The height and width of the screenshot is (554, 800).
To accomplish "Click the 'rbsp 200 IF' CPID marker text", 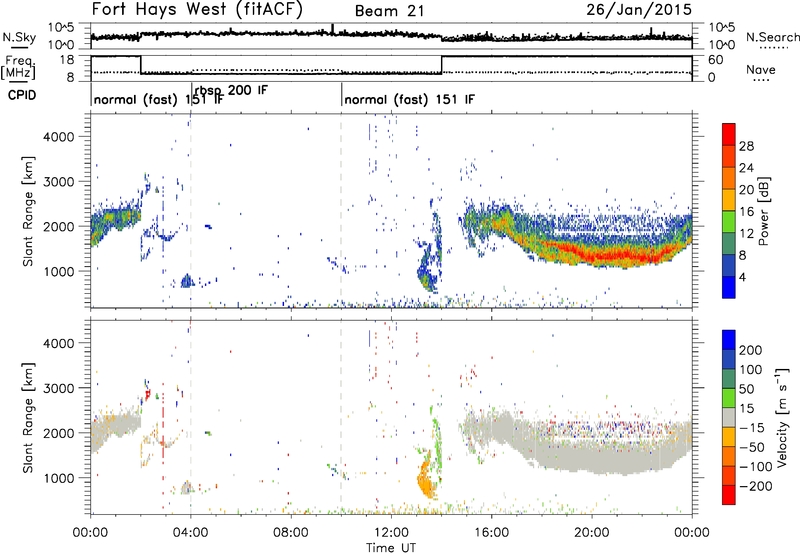I will click(x=231, y=90).
